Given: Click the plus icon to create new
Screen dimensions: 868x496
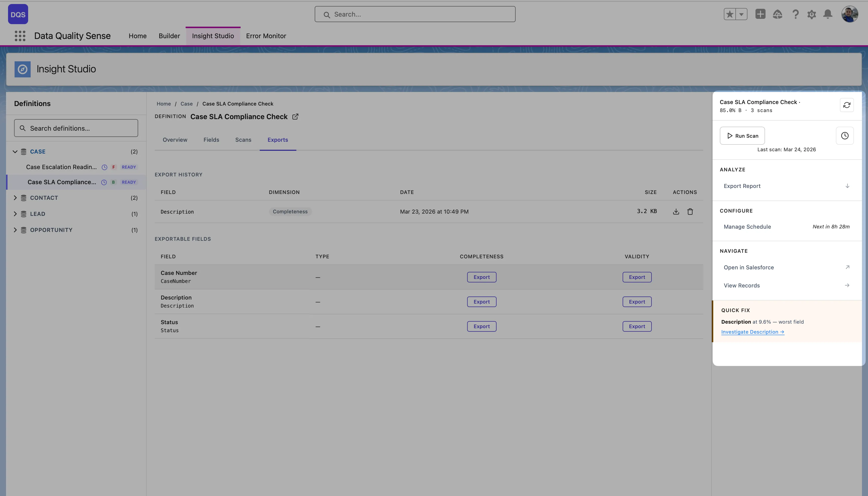Looking at the screenshot, I should pos(761,14).
